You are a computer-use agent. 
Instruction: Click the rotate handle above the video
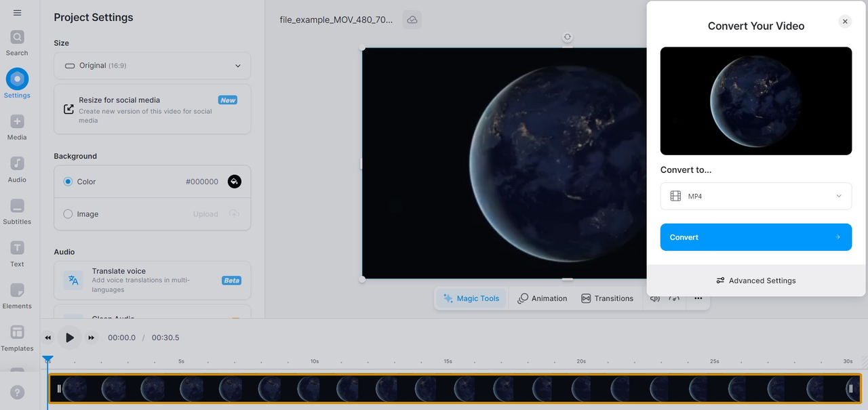pyautogui.click(x=568, y=37)
